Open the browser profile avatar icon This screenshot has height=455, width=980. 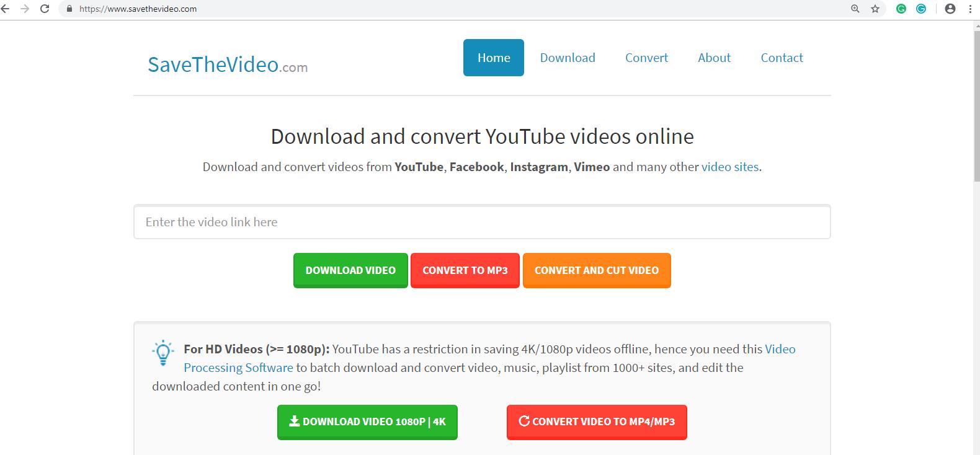[x=950, y=9]
